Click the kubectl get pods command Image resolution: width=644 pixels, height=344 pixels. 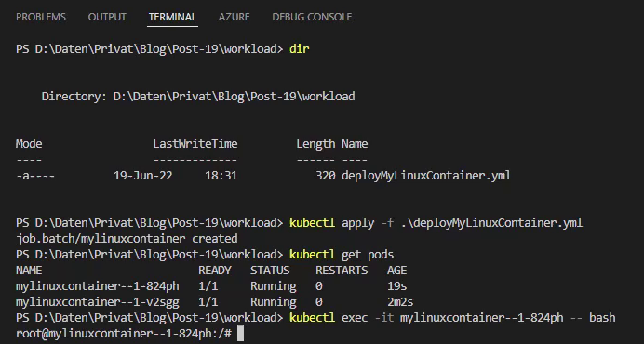342,255
